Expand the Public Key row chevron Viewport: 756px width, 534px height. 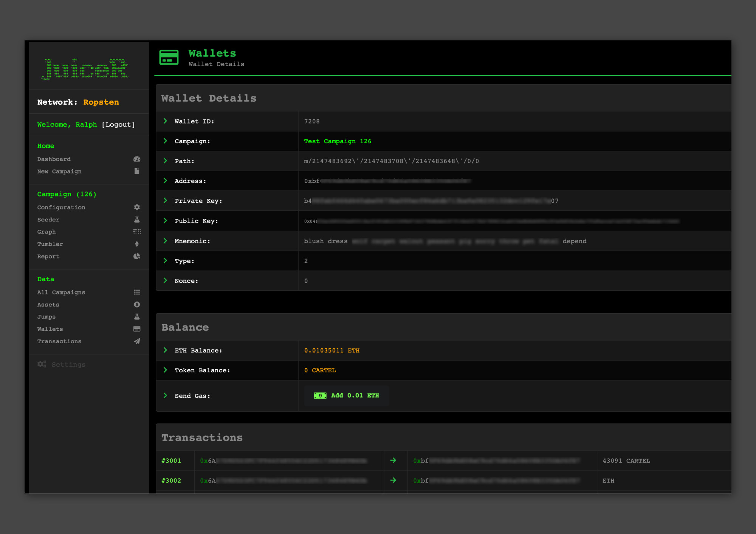pyautogui.click(x=165, y=221)
